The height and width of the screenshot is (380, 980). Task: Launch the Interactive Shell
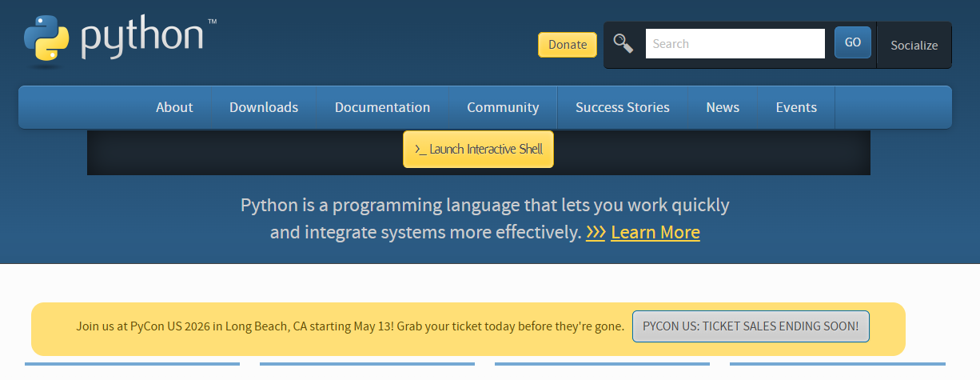[x=478, y=150]
